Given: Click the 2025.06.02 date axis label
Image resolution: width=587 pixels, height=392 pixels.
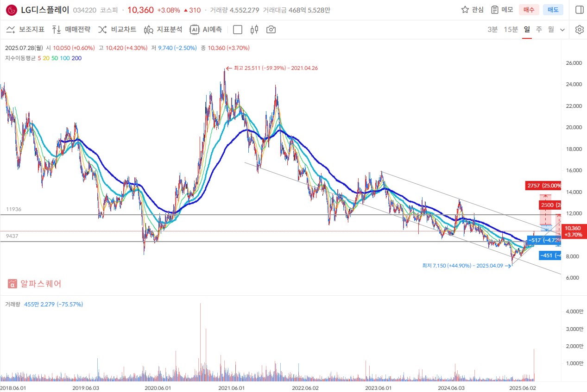Looking at the screenshot, I should click(522, 388).
